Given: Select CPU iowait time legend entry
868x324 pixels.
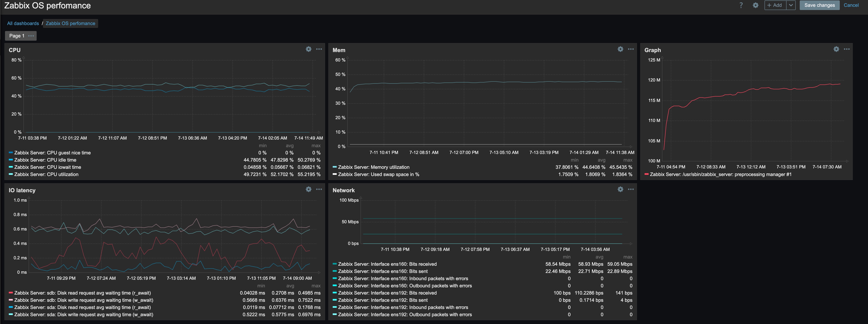Looking at the screenshot, I should click(47, 167).
